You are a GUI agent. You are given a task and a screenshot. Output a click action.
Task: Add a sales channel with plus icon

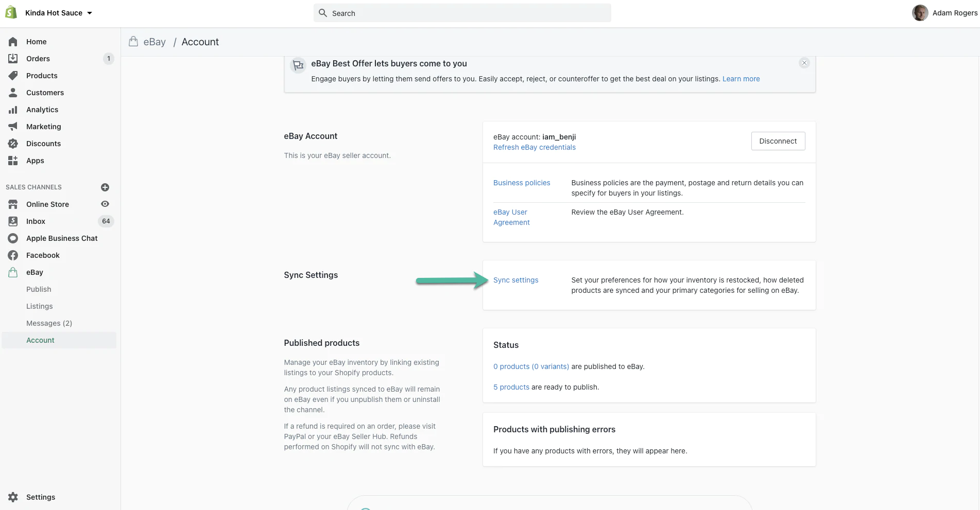click(x=105, y=187)
